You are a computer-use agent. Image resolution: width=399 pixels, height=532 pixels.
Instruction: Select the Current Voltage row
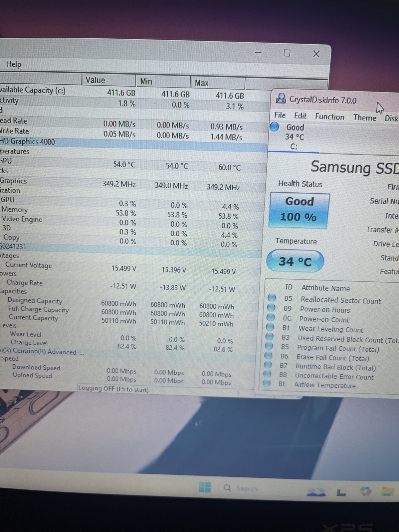(x=130, y=268)
